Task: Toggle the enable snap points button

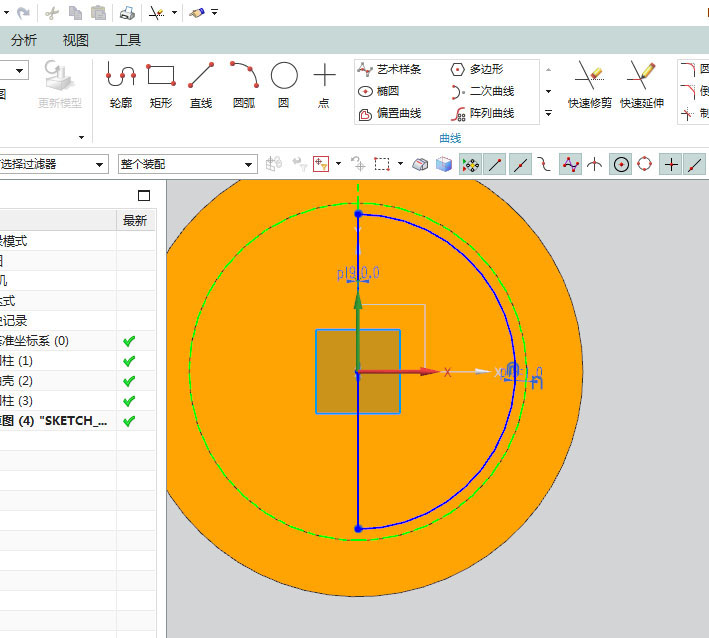Action: (471, 165)
